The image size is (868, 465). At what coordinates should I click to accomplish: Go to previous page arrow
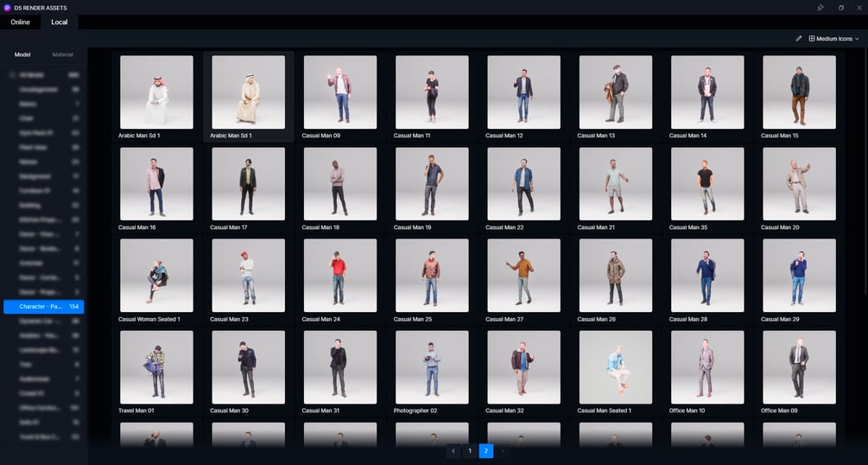tap(453, 451)
